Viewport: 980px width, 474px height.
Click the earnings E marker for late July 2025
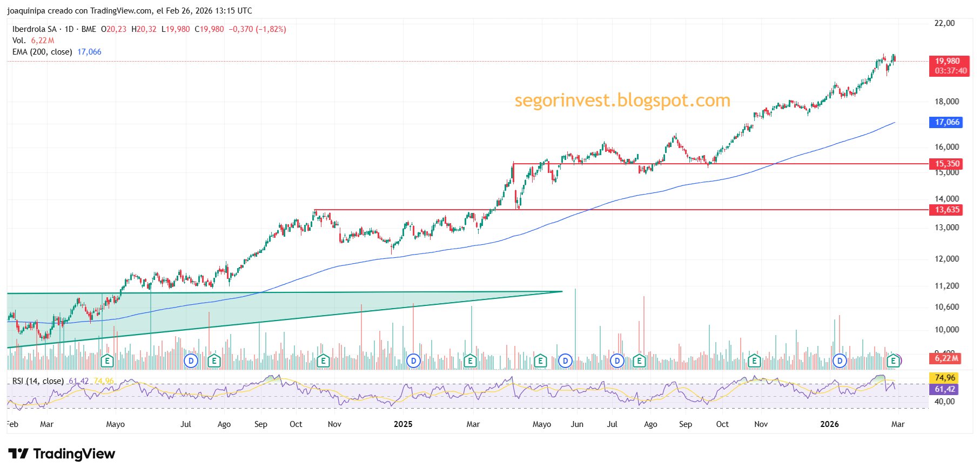(x=640, y=360)
